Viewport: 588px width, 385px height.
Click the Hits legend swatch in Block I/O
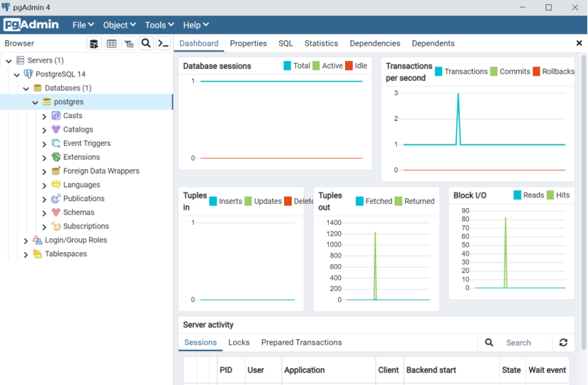click(x=550, y=195)
